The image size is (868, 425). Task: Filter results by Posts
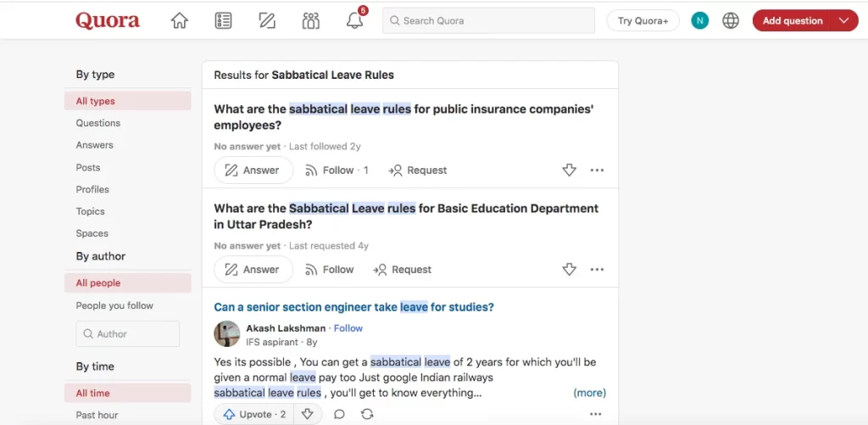pos(88,167)
